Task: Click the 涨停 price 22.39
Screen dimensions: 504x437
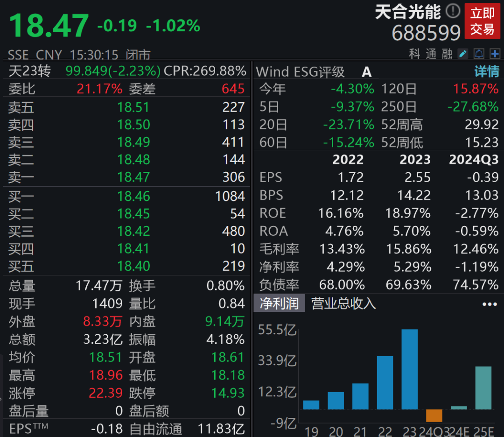Action: 106,393
